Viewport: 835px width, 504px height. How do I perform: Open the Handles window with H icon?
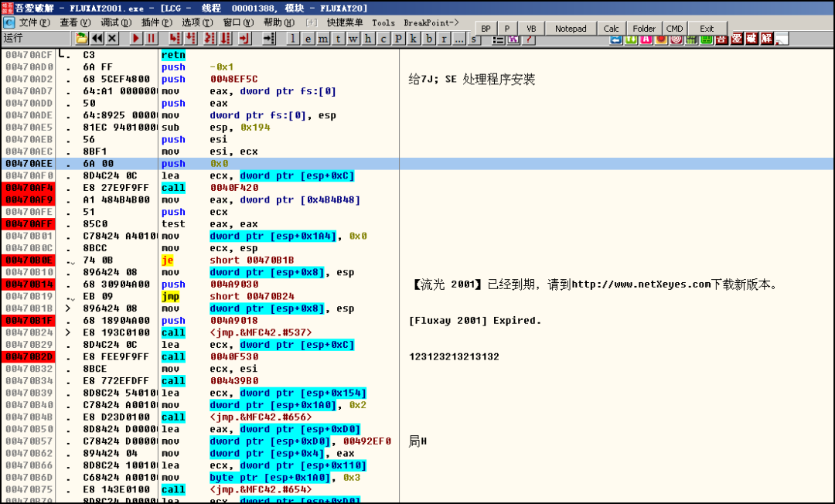367,39
